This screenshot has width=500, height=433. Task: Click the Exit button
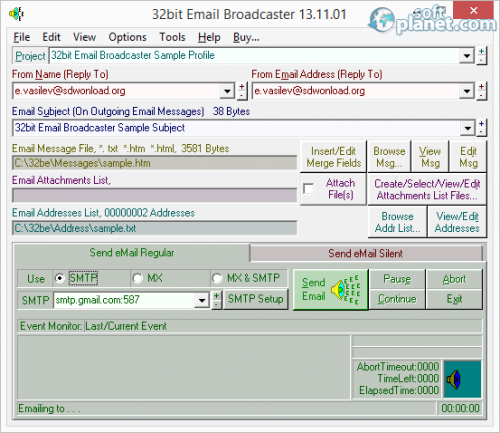coord(454,299)
